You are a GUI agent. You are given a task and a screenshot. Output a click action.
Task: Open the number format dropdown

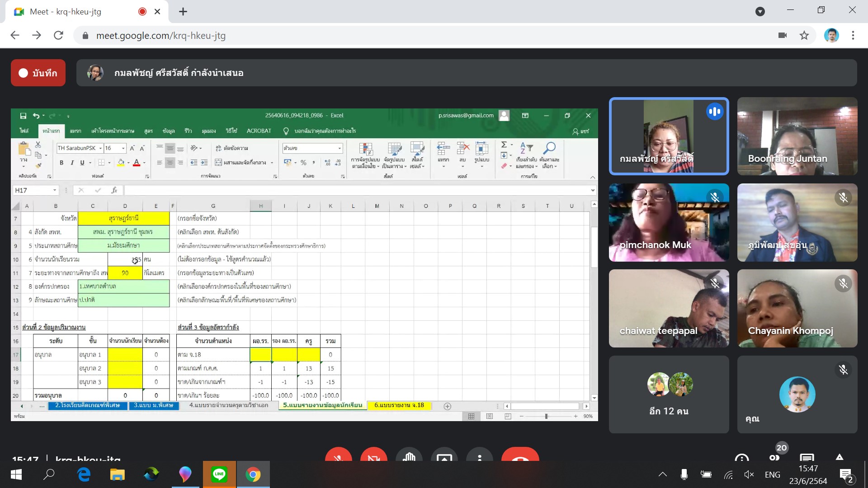click(340, 148)
